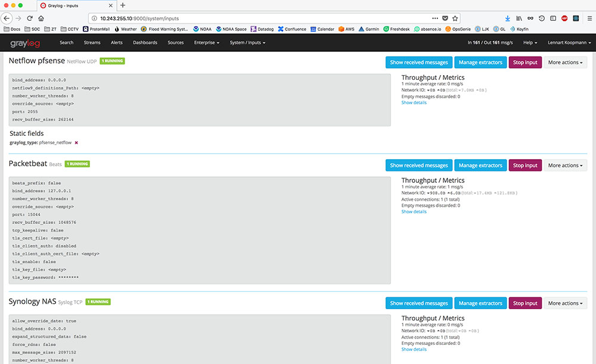The image size is (596, 364).
Task: Show metrics details for Synology NAS
Action: [414, 350]
